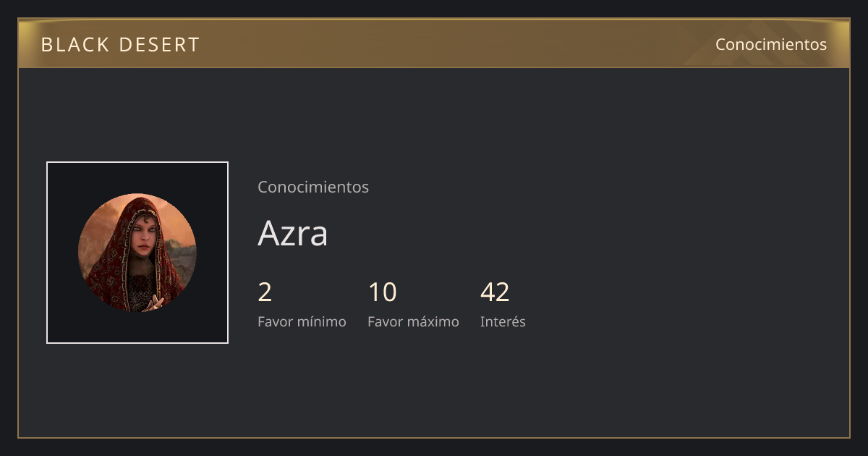Click Azra's circular portrait image
The image size is (868, 456).
click(x=137, y=253)
